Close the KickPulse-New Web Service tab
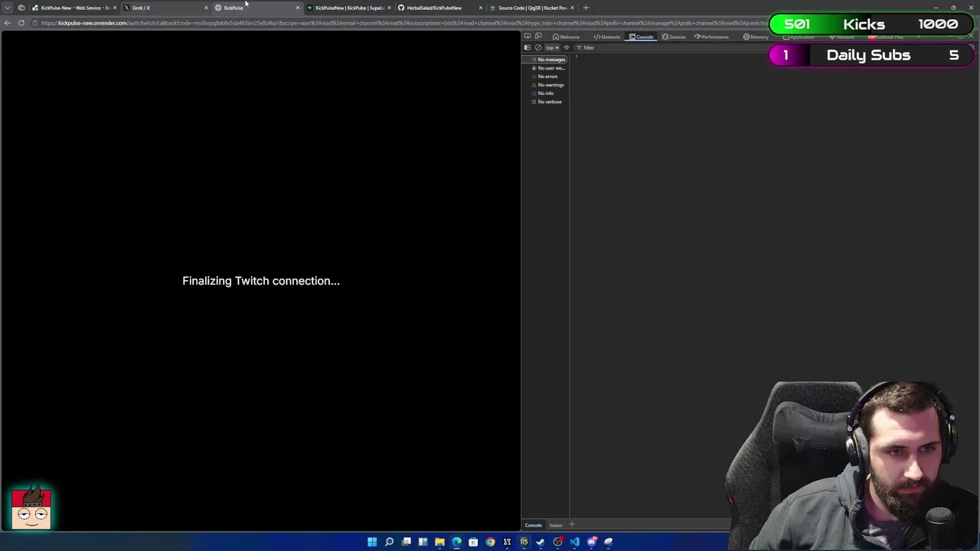This screenshot has height=551, width=980. coord(115,8)
